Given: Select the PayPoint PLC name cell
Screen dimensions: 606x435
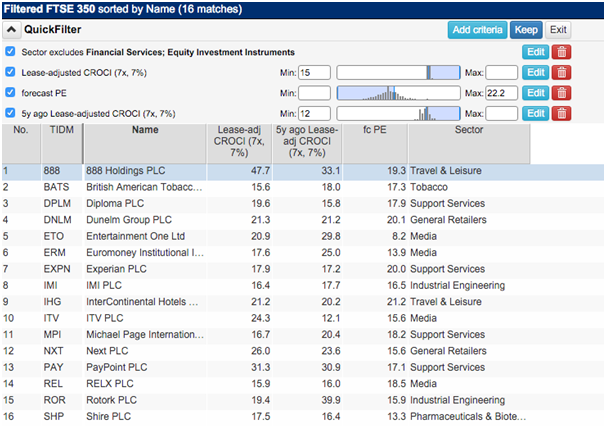Looking at the screenshot, I should coord(117,367).
